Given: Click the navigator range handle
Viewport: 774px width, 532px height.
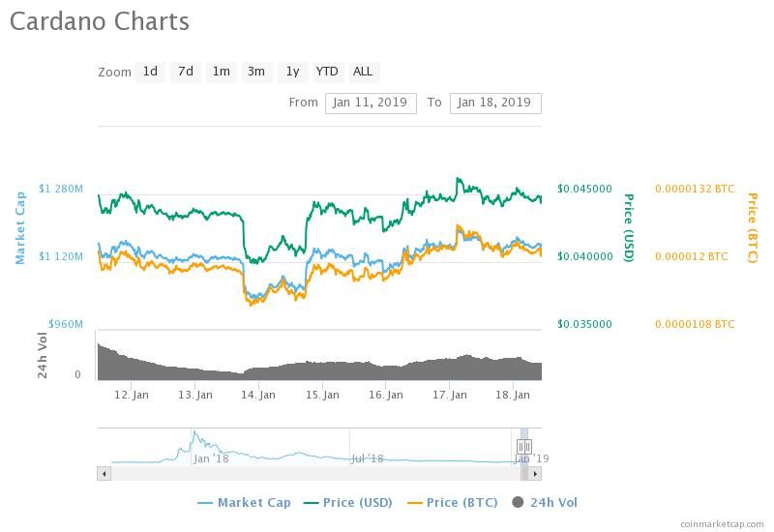Looking at the screenshot, I should pos(524,447).
